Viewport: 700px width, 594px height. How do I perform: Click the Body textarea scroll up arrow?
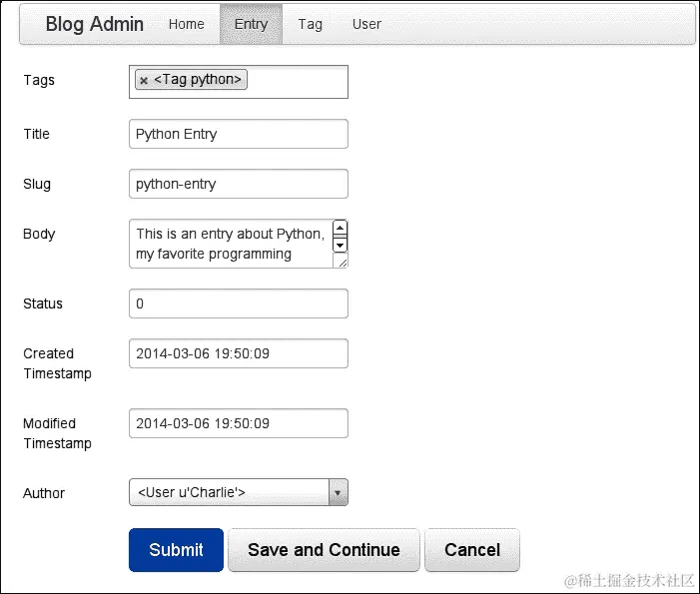341,228
